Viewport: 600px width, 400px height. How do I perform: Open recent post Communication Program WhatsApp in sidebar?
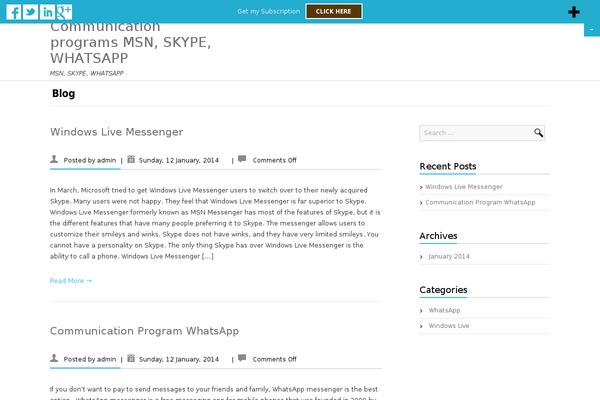(480, 202)
